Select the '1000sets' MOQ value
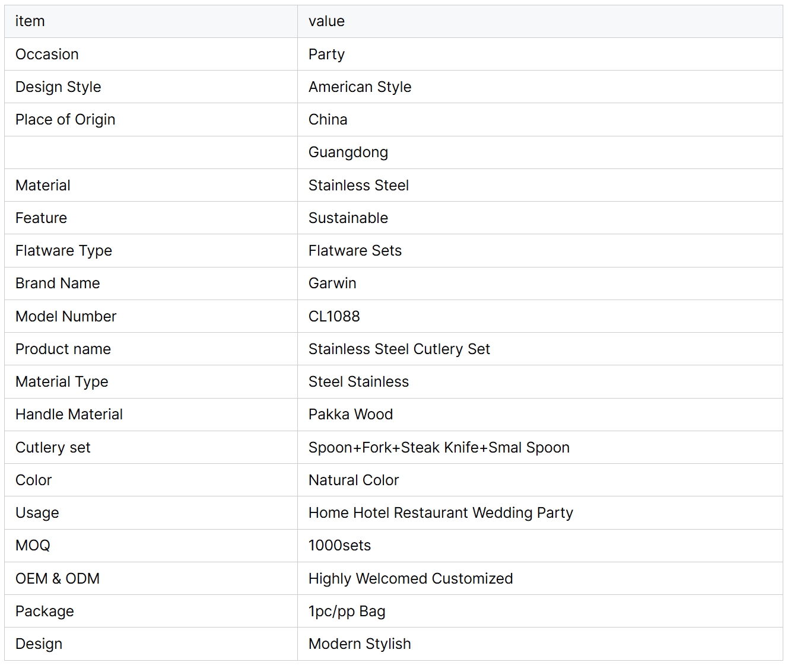Viewport: 791px width, 672px height. point(339,545)
